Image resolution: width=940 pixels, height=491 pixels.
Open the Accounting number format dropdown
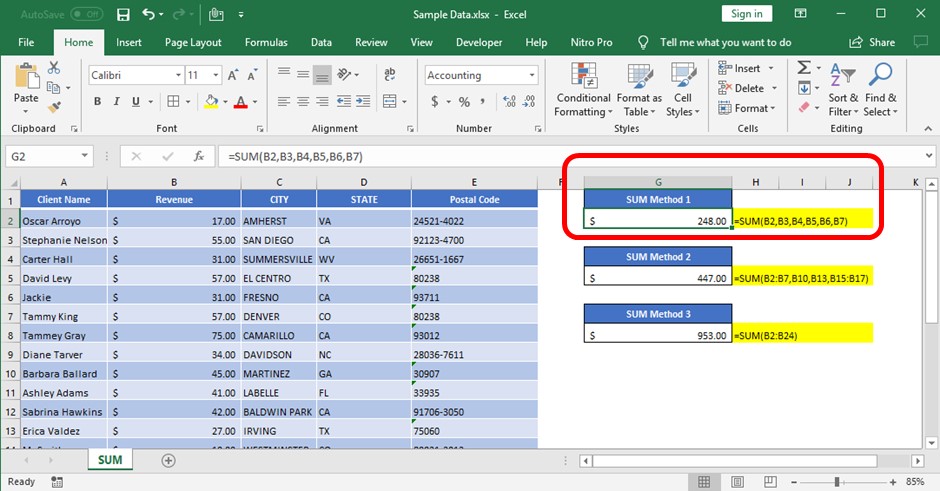click(x=532, y=75)
